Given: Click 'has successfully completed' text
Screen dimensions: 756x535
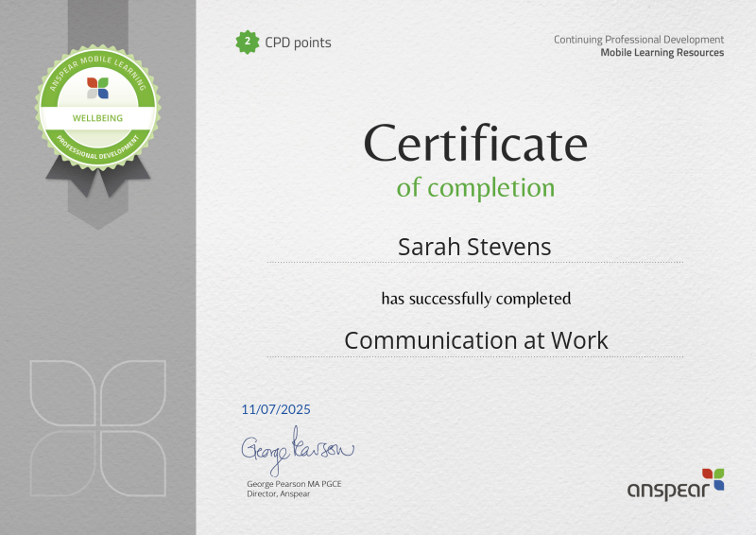Looking at the screenshot, I should tap(476, 299).
